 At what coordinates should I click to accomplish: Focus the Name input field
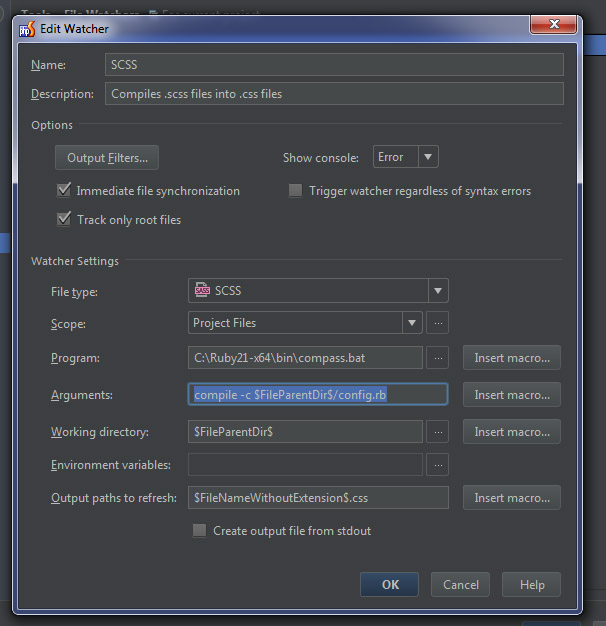point(334,64)
